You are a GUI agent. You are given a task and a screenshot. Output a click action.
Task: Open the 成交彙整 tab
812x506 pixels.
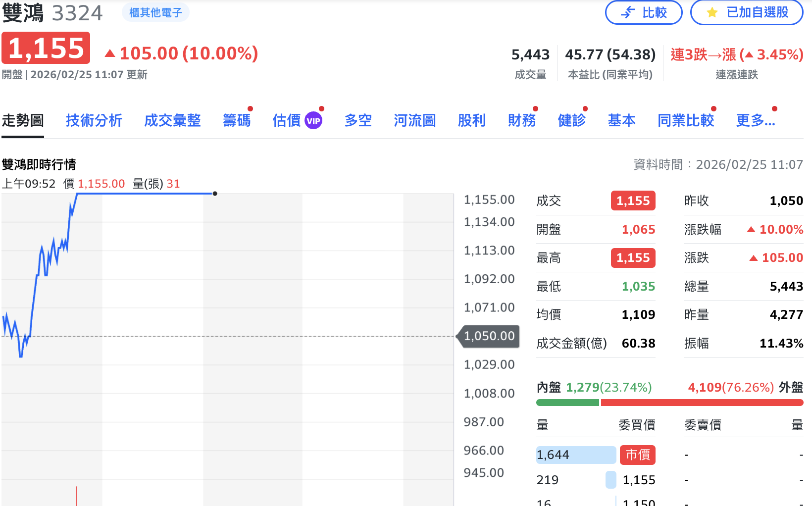(172, 120)
